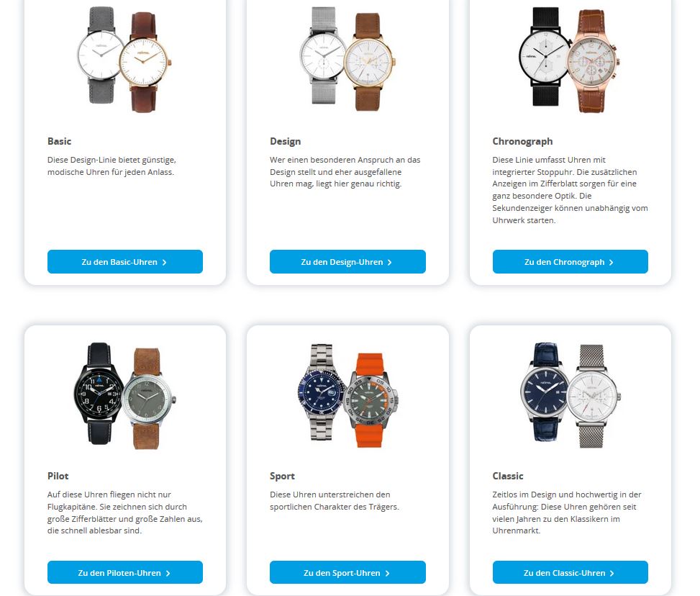
Task: Select the Chronograph watches product image
Action: pyautogui.click(x=570, y=59)
